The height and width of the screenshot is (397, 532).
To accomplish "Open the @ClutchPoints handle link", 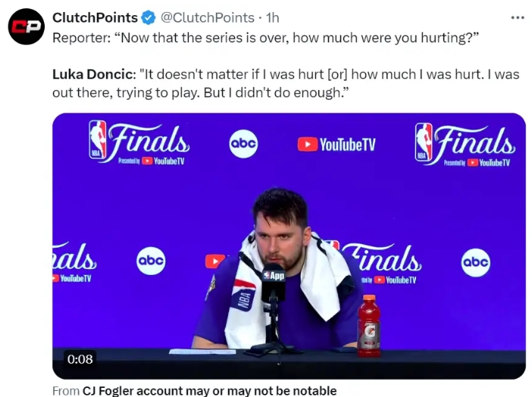I will [207, 17].
